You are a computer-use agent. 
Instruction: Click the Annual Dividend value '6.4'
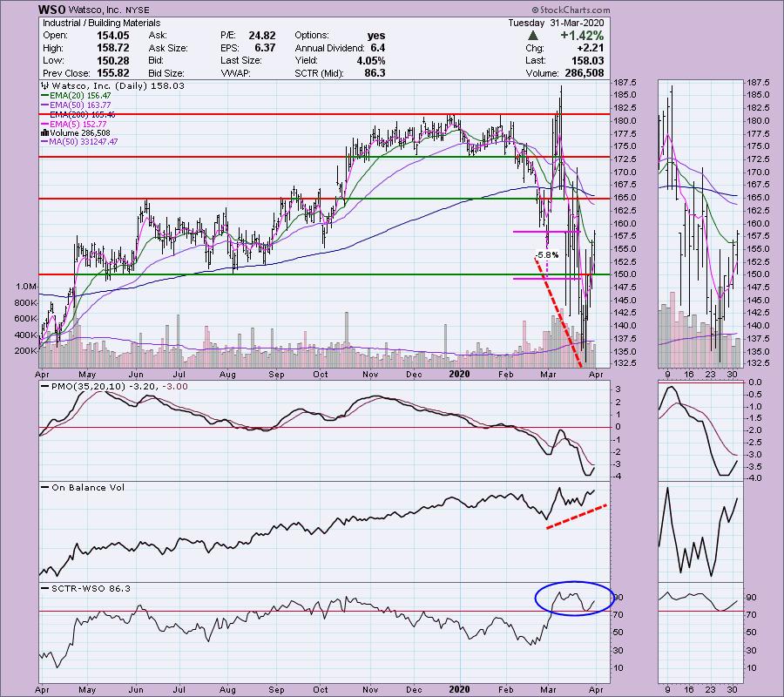(378, 48)
